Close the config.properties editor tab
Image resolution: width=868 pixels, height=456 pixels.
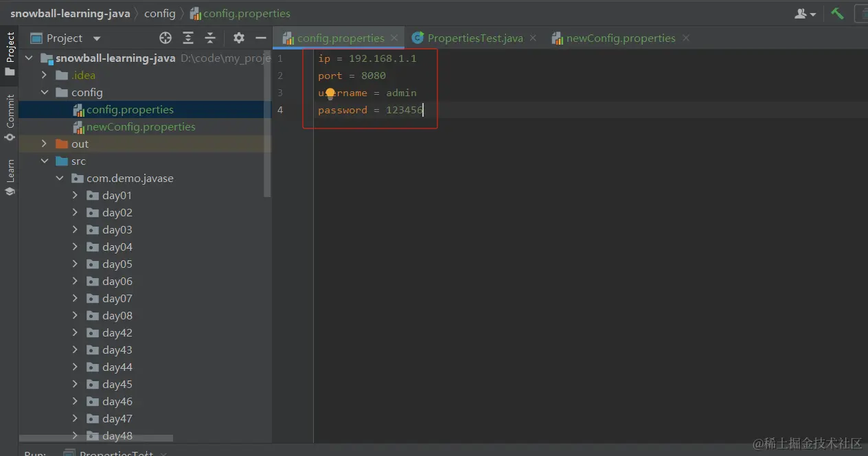coord(394,38)
